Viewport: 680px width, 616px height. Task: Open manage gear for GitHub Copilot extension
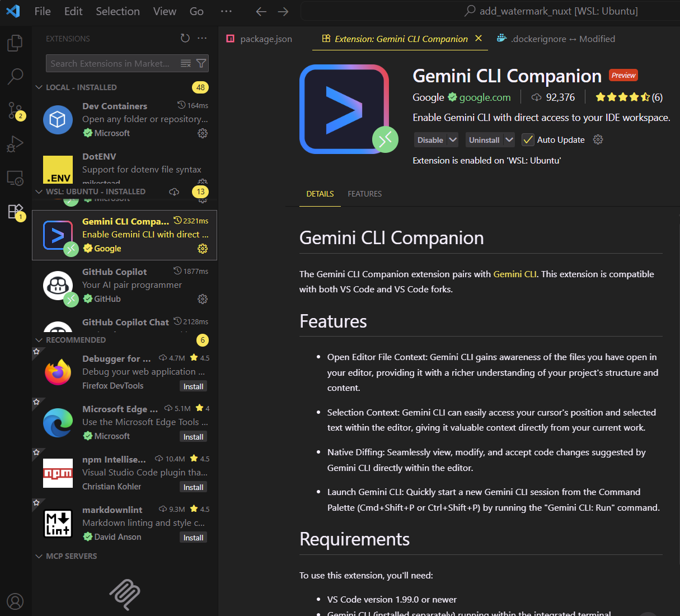(203, 299)
